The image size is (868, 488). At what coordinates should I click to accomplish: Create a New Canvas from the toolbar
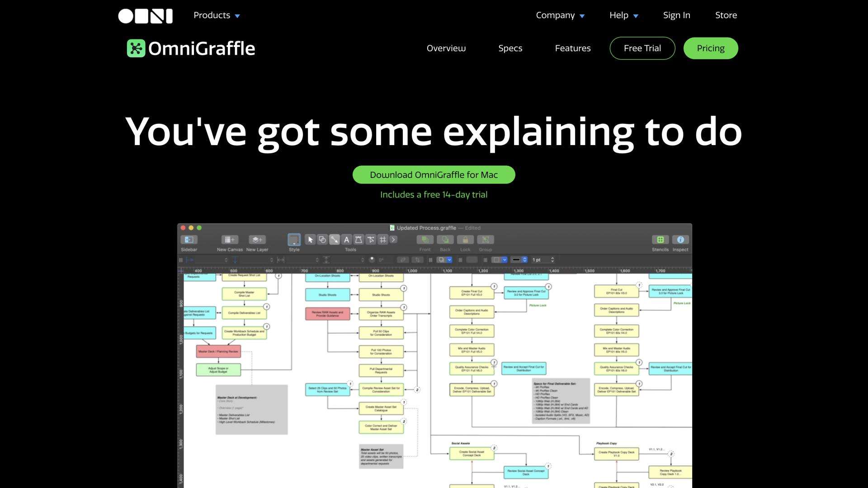(x=230, y=239)
